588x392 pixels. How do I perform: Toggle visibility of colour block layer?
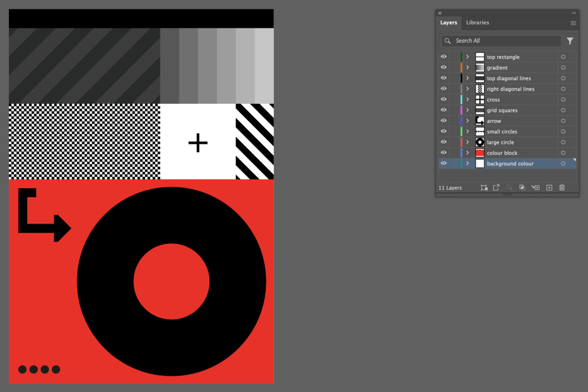point(444,153)
